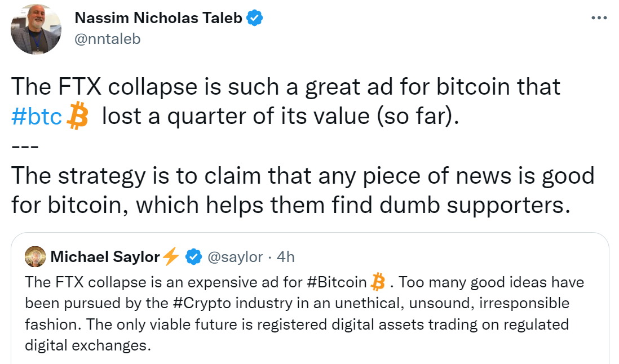Visit the @nntaleb handle link

[107, 38]
